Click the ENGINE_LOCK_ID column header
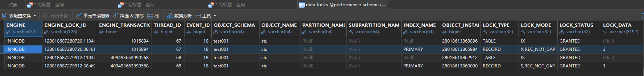644x76 pixels. (65, 25)
